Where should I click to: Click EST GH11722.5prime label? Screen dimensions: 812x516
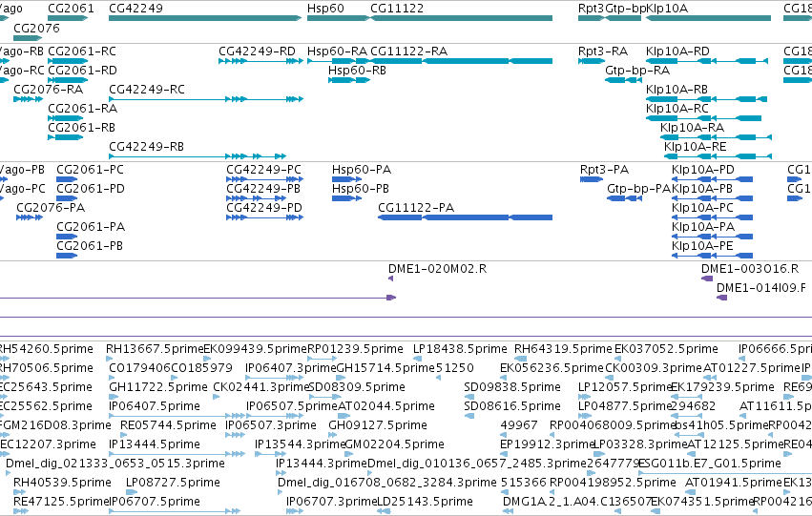[x=158, y=387]
